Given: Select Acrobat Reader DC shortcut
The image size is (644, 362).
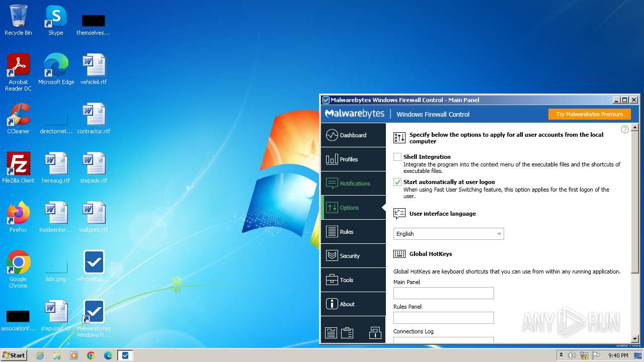Looking at the screenshot, I should pyautogui.click(x=18, y=72).
